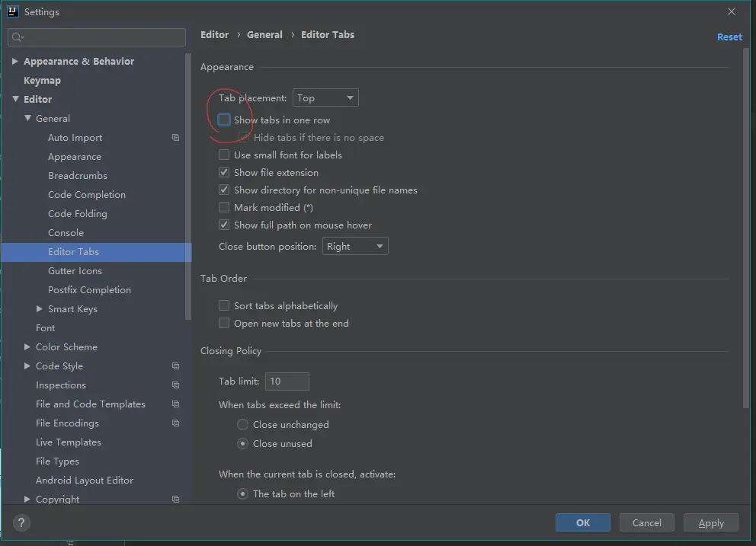Screen dimensions: 756x546
Task: Open help via the question mark icon
Action: (21, 523)
